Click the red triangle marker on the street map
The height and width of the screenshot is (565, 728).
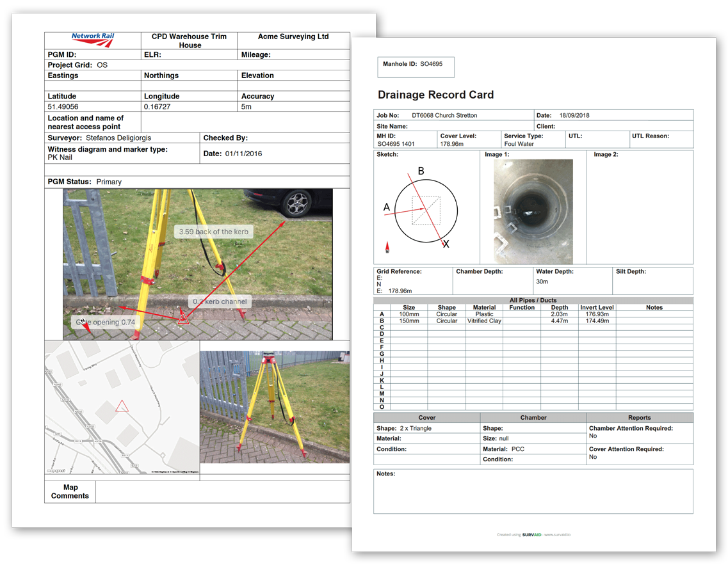click(122, 406)
